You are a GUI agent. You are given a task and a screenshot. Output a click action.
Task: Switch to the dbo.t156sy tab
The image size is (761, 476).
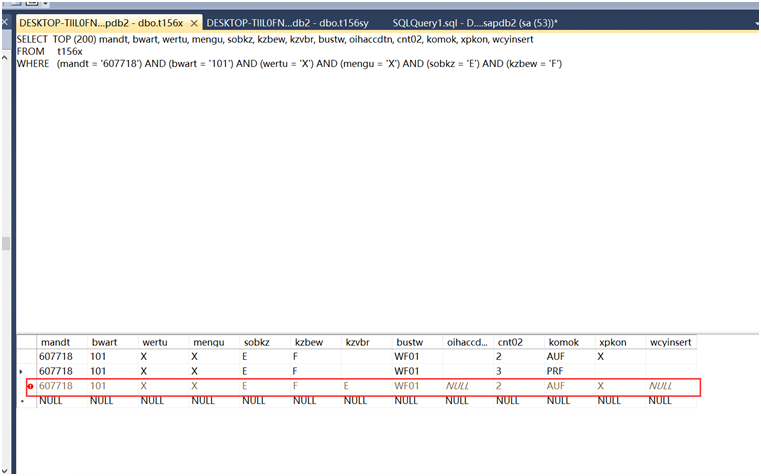click(287, 23)
